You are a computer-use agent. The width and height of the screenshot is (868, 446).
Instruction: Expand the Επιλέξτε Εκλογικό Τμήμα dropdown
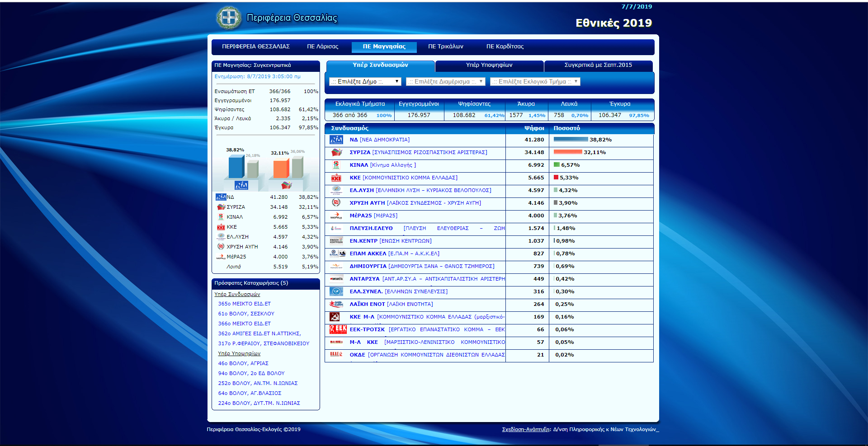pyautogui.click(x=535, y=82)
